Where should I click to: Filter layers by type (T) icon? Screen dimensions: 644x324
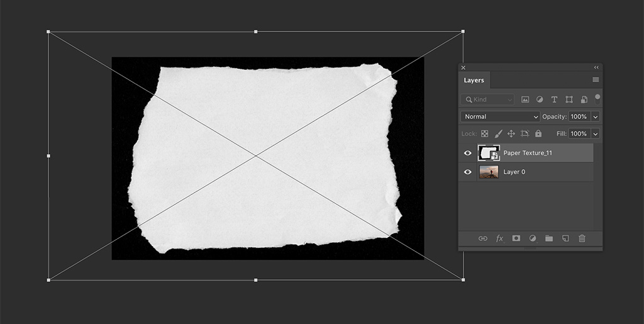(554, 99)
